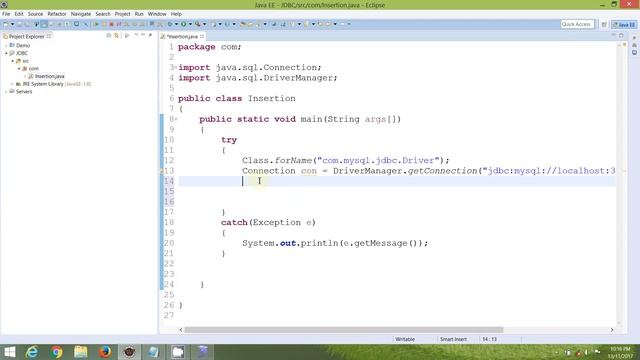This screenshot has width=640, height=360.
Task: Click 'public class Insertion' text
Action: click(x=237, y=98)
